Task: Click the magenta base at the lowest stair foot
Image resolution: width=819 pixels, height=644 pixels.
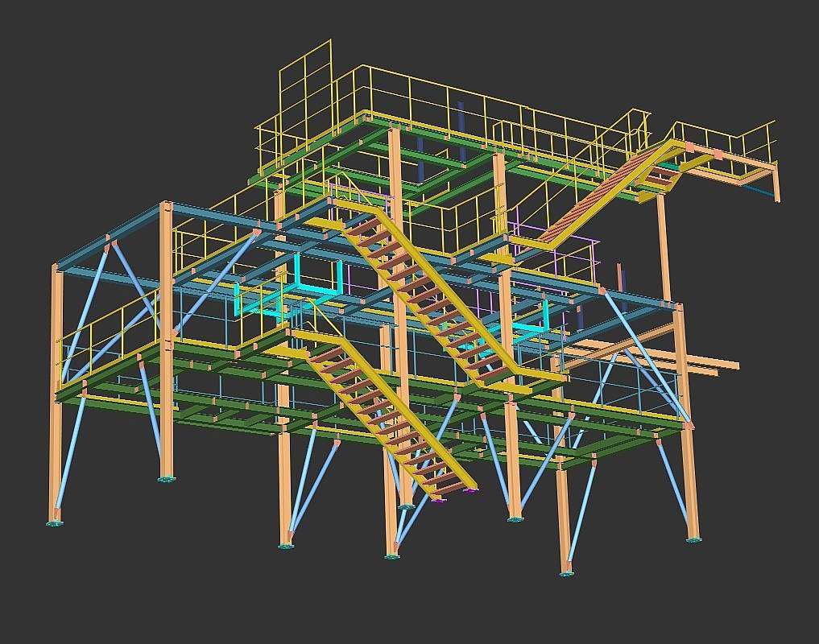Action: tap(438, 501)
